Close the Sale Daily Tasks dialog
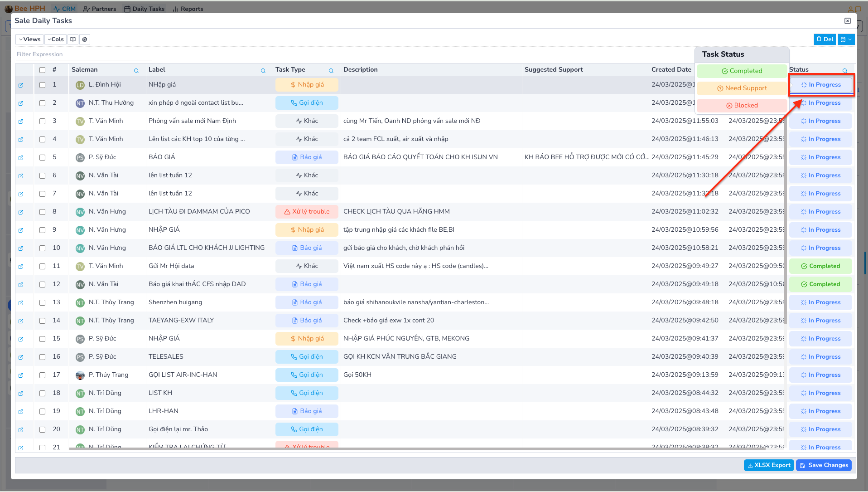Viewport: 868px width, 492px height. (x=847, y=21)
